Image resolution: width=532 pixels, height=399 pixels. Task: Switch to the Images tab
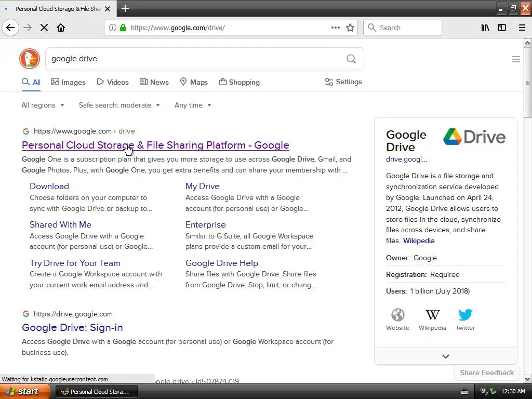68,82
